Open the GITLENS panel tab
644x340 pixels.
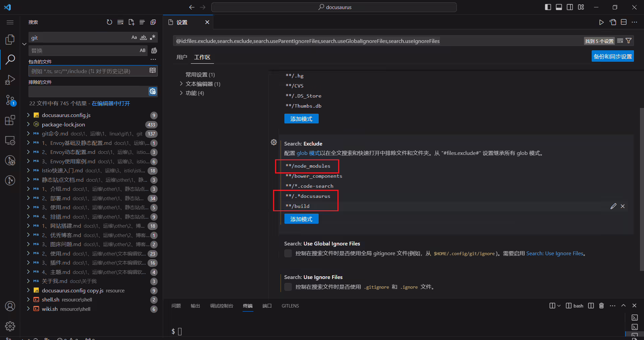point(290,306)
